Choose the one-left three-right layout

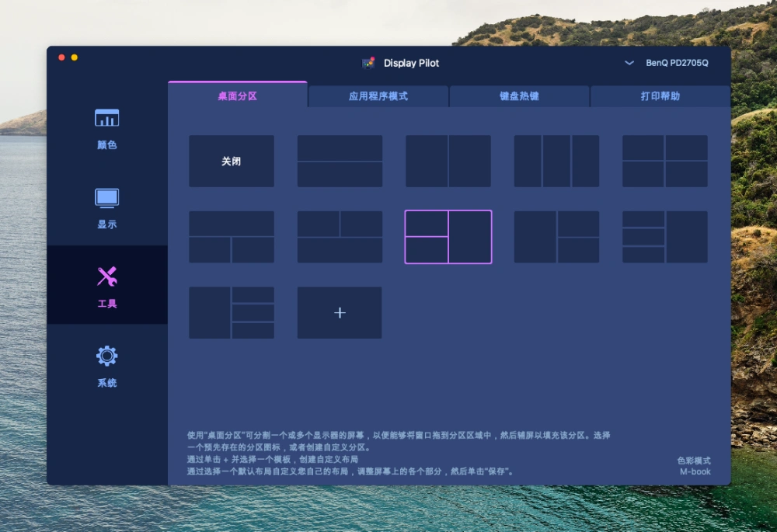[x=232, y=312]
